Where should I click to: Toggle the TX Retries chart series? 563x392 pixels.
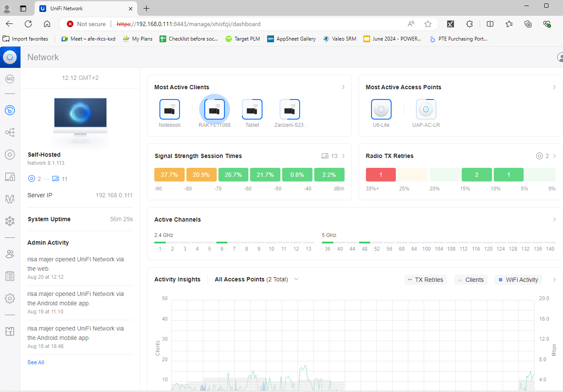[x=426, y=280]
